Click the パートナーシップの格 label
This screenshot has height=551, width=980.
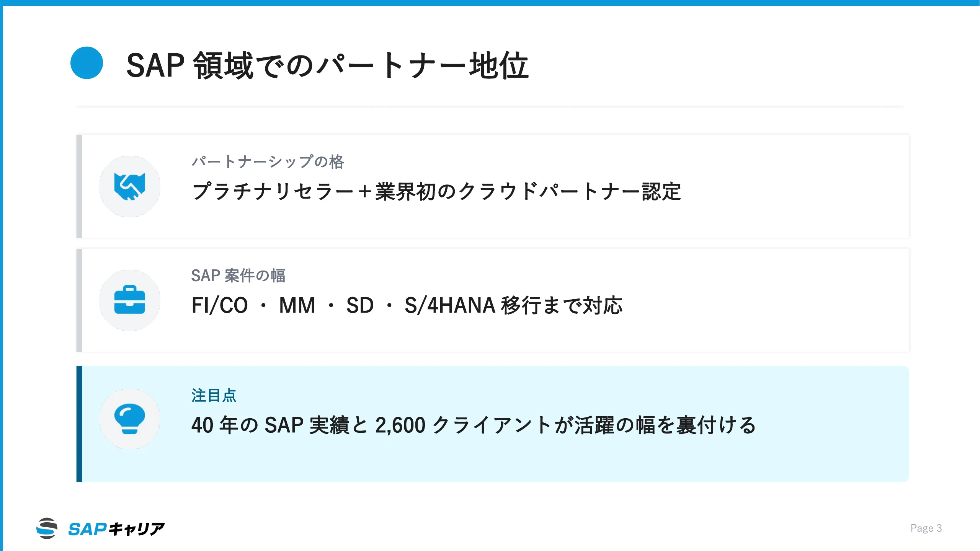point(268,161)
